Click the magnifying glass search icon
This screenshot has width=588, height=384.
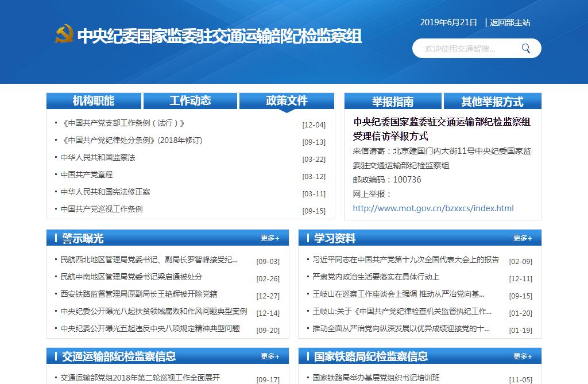[525, 49]
